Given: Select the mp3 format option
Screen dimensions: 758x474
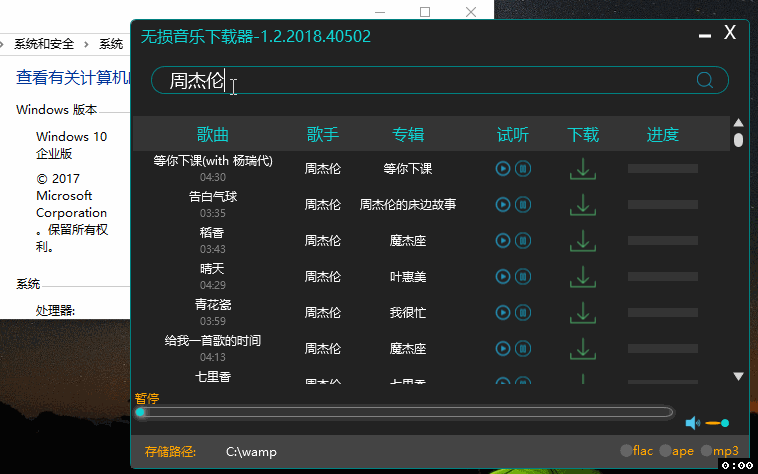Looking at the screenshot, I should pos(706,451).
